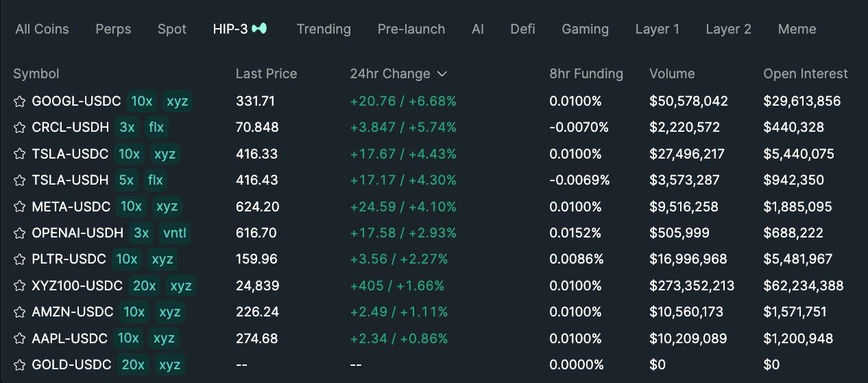Screen dimensions: 868x383
Task: Select the TSLA-USDH symbol
Action: click(x=70, y=181)
